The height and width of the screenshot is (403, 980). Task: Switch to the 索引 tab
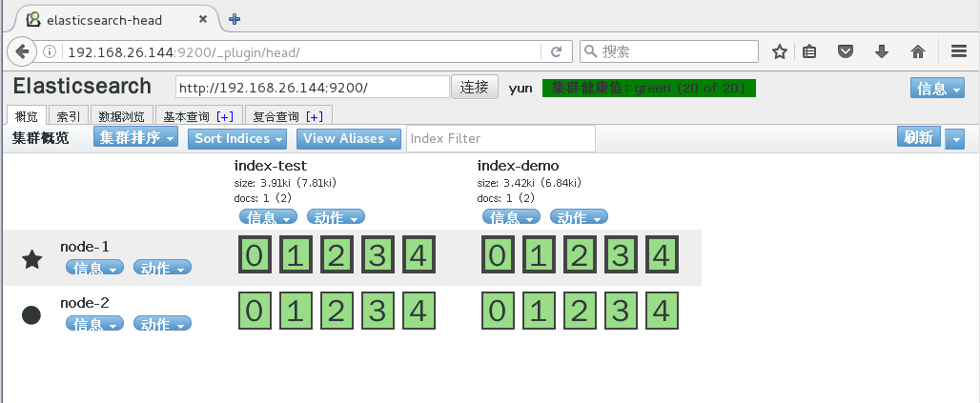pyautogui.click(x=68, y=116)
